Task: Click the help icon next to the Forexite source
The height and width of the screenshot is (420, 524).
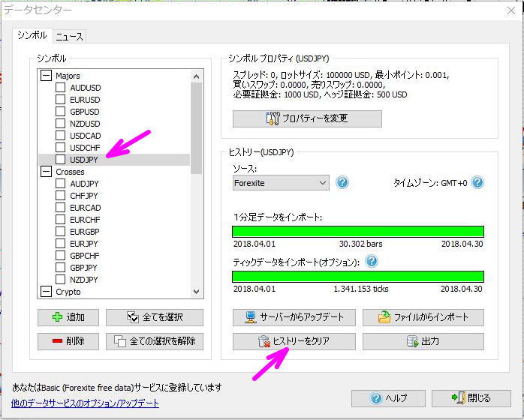Action: coord(342,182)
